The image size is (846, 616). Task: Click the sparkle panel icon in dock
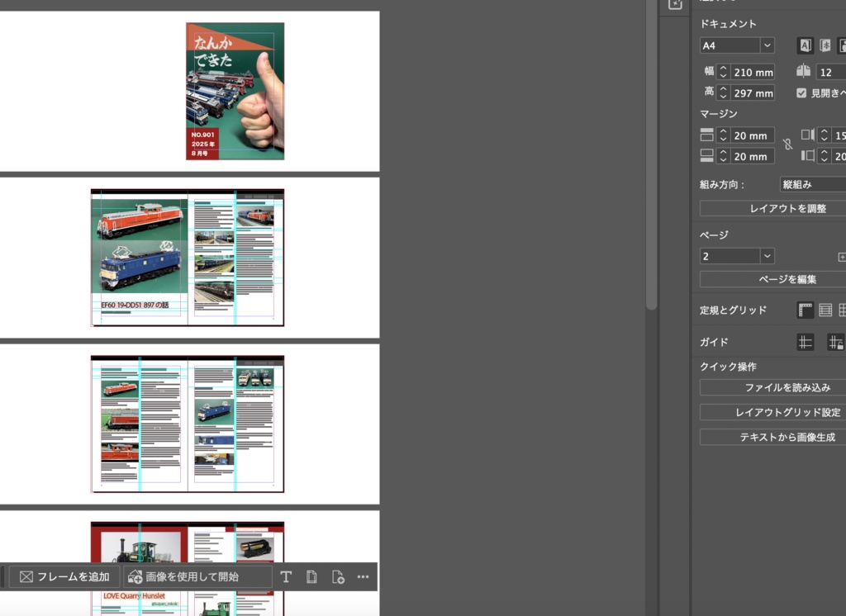coord(675,4)
